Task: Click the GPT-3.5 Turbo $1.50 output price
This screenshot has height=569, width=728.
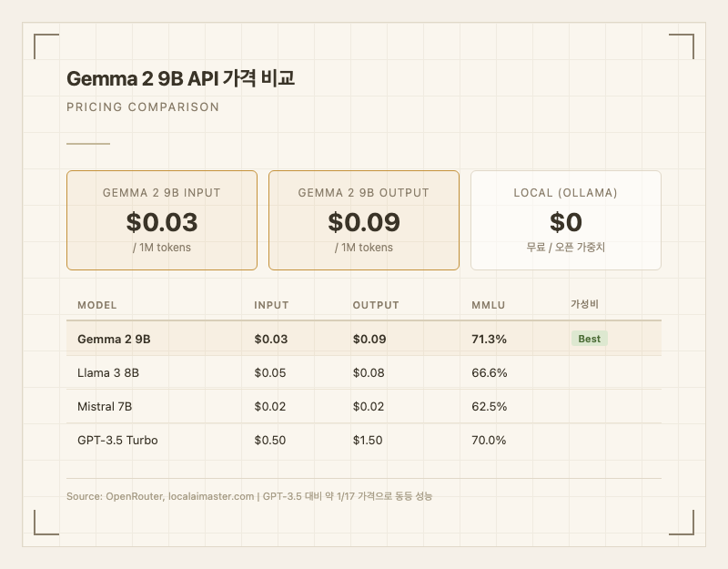Action: 368,440
